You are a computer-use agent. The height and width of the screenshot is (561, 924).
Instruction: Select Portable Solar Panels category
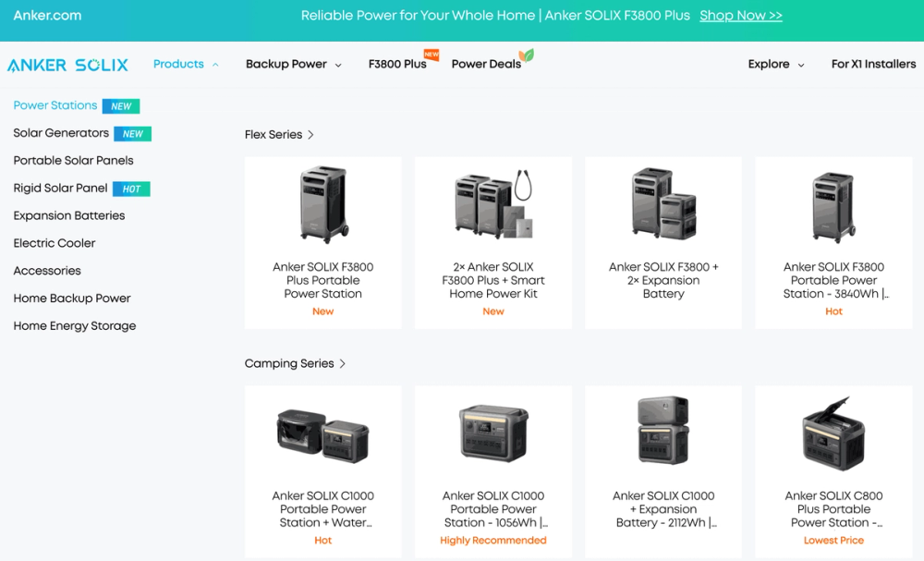pos(74,160)
